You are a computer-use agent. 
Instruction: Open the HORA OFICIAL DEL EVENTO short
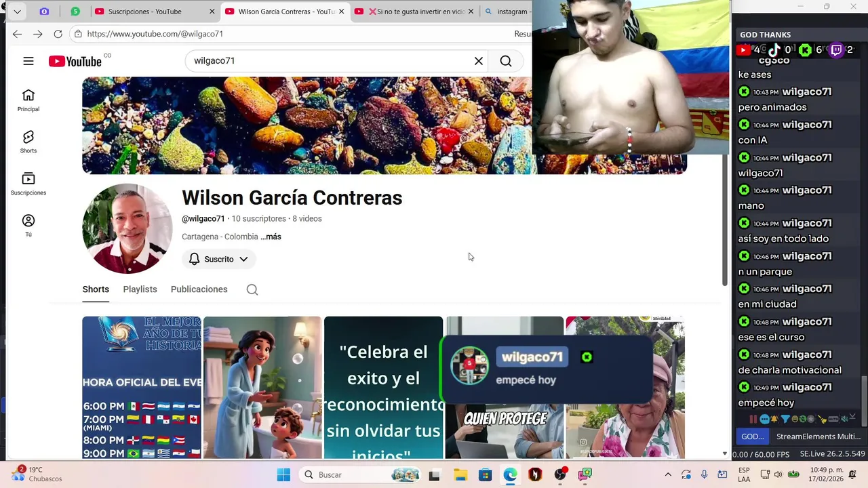142,388
